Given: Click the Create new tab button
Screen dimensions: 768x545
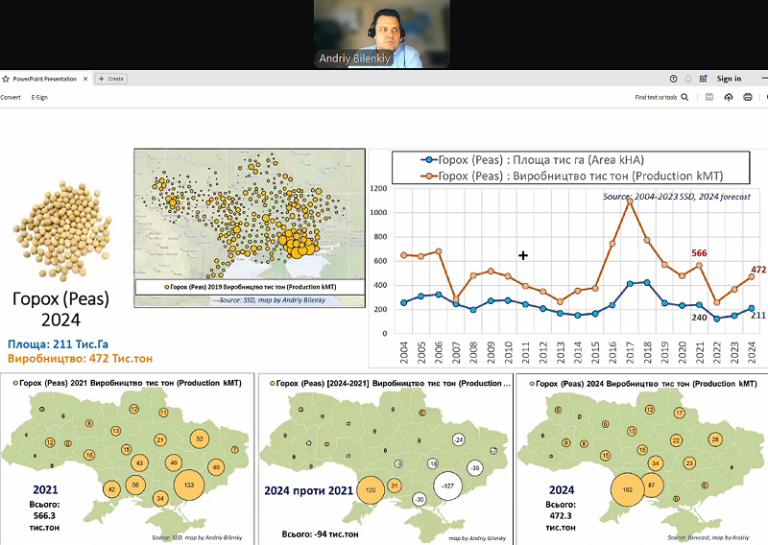Looking at the screenshot, I should pyautogui.click(x=111, y=79).
